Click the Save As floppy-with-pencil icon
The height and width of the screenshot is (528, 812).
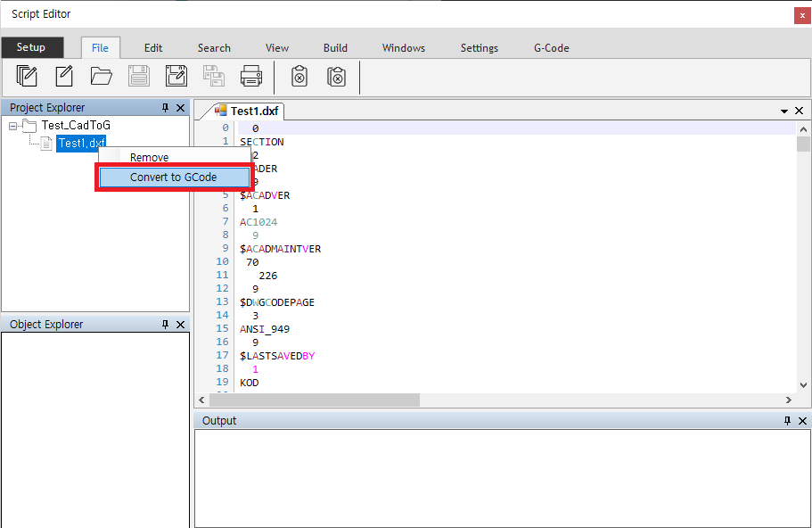click(x=176, y=77)
